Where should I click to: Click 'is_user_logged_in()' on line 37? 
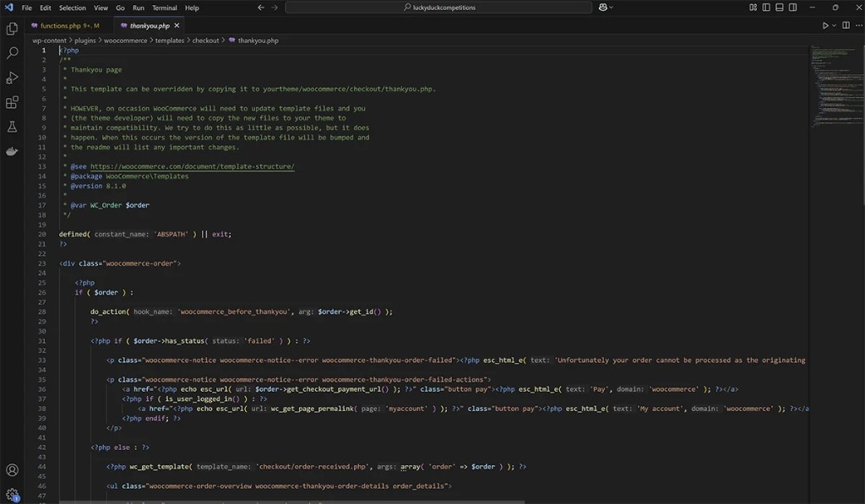coord(203,398)
